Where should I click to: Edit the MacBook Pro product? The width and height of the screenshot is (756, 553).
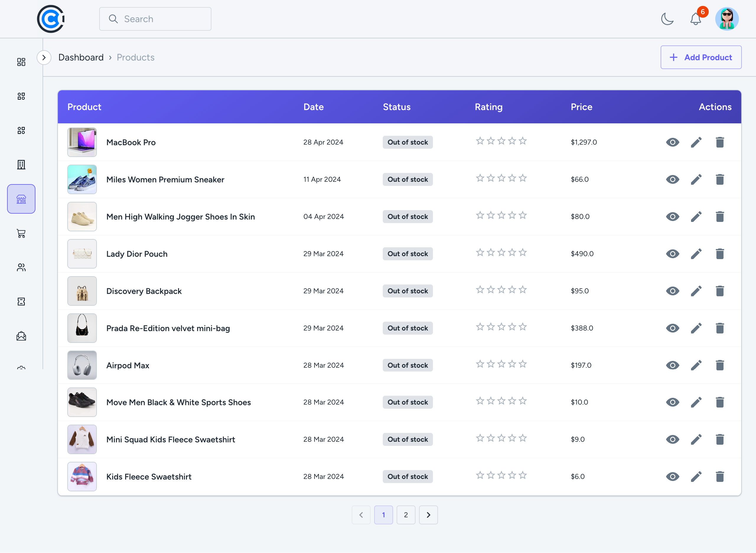point(696,142)
